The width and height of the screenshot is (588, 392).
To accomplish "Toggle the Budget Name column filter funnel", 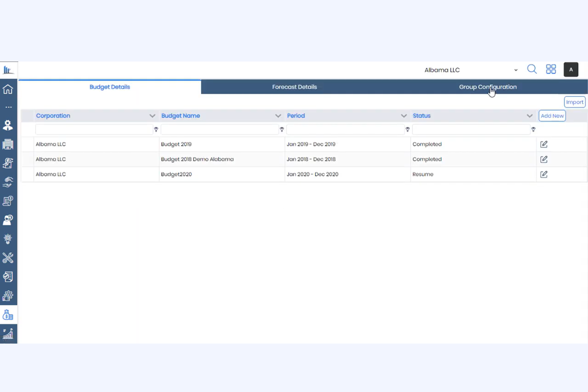I will (282, 129).
